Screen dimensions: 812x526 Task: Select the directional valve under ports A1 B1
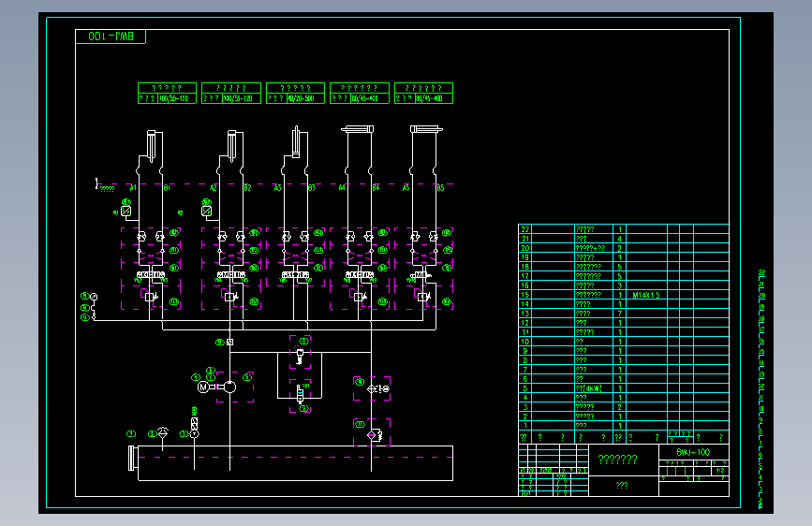pos(151,274)
